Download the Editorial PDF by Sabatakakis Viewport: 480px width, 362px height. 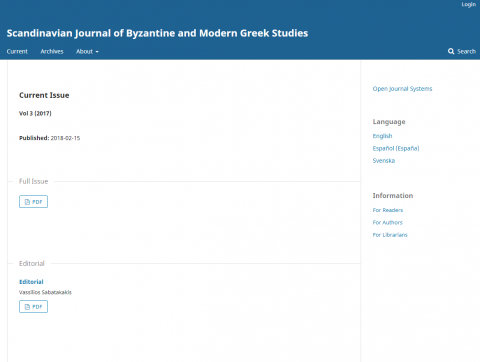coord(33,307)
